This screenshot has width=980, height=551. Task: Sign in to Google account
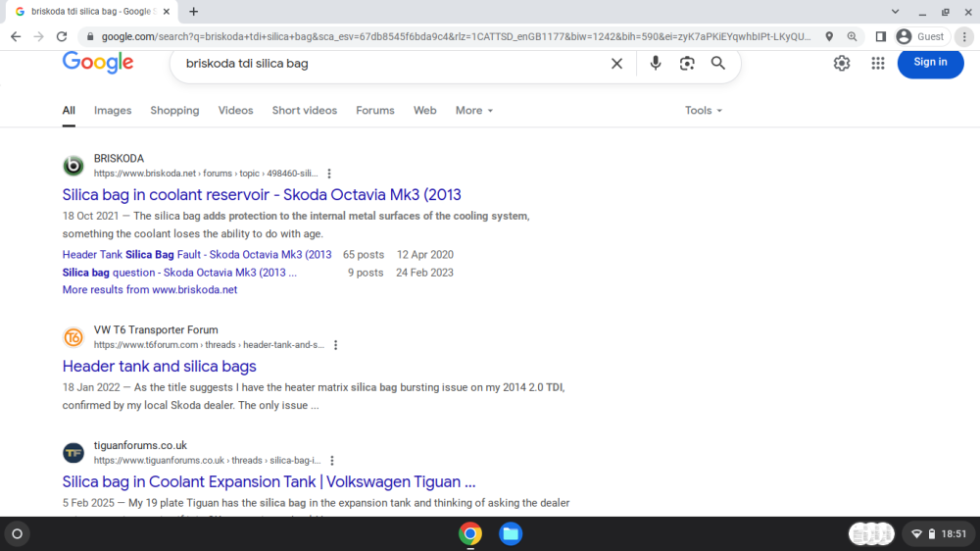(x=930, y=63)
